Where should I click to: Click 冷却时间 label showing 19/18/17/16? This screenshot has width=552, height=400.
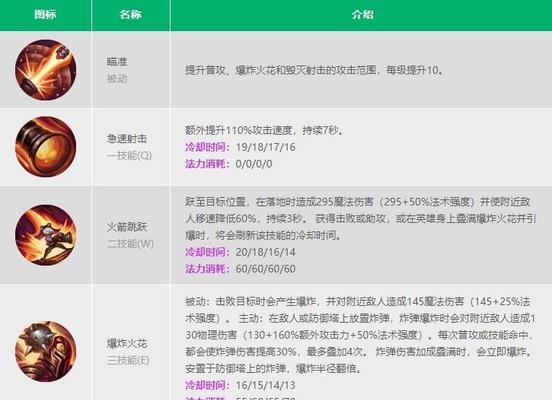[208, 147]
